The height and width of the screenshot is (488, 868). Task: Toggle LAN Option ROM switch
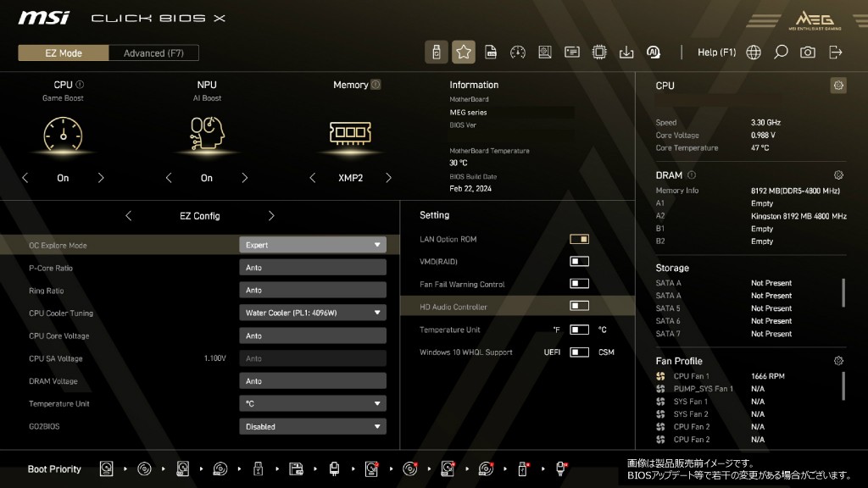(579, 239)
